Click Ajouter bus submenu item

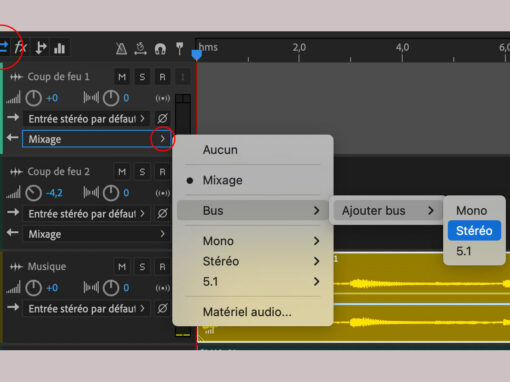[387, 211]
